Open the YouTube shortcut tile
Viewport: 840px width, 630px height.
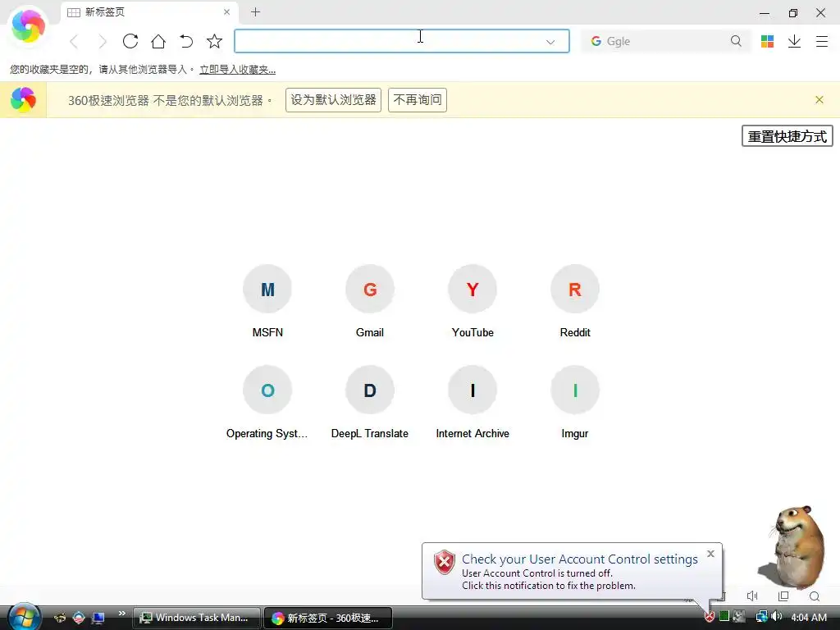pos(472,301)
